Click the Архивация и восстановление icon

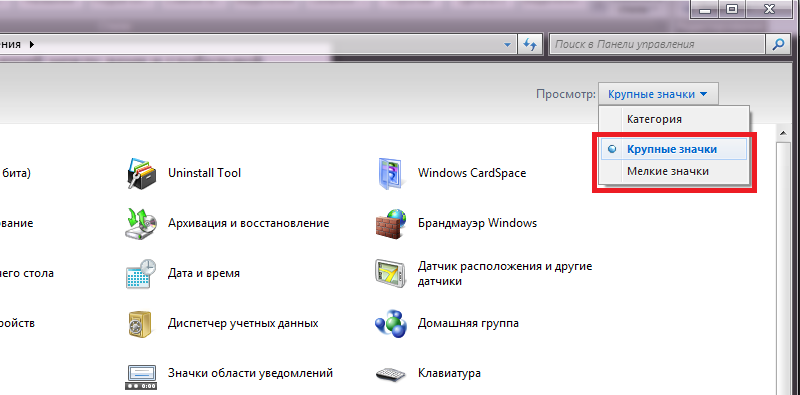pos(141,224)
